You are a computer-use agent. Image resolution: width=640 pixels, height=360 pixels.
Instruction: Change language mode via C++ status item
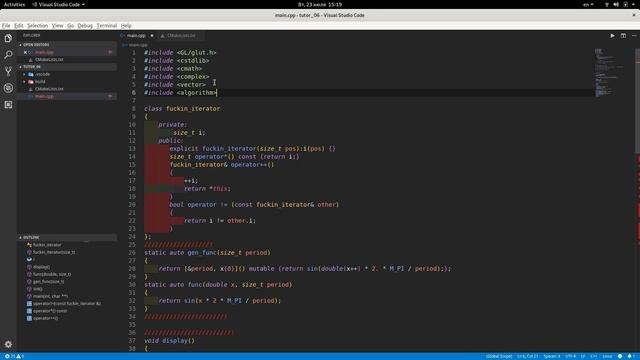(x=594, y=356)
